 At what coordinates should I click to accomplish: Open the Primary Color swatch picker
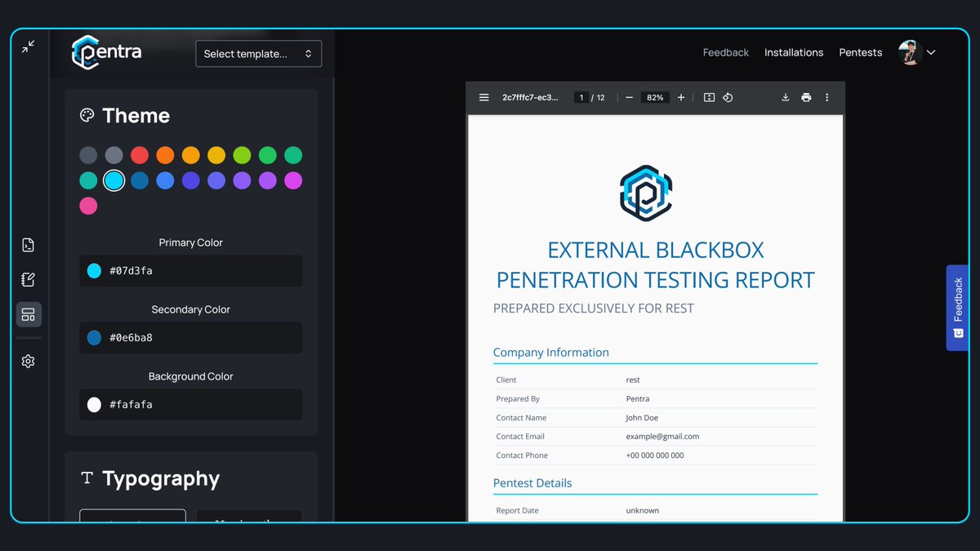tap(94, 271)
